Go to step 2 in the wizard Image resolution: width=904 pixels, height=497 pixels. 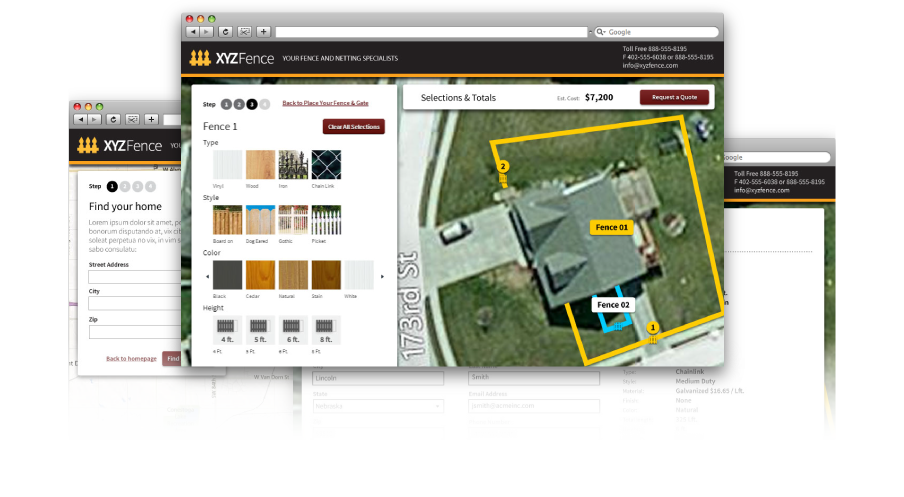[x=240, y=104]
